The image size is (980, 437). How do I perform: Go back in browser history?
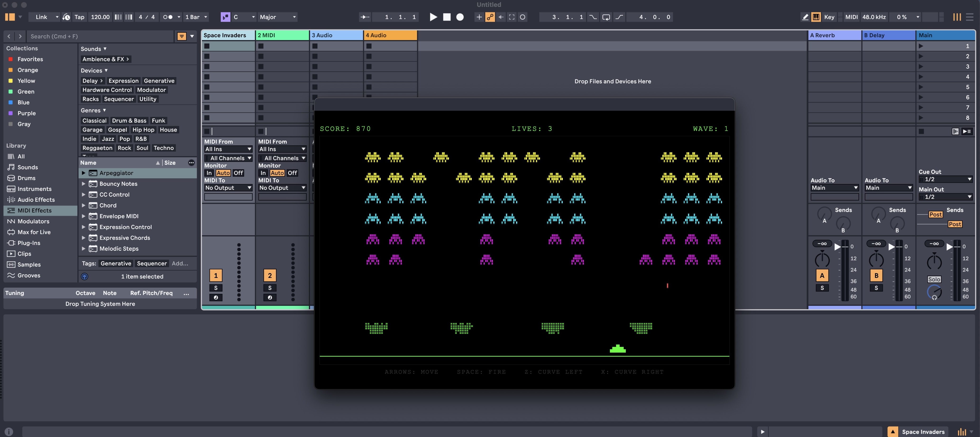click(9, 37)
